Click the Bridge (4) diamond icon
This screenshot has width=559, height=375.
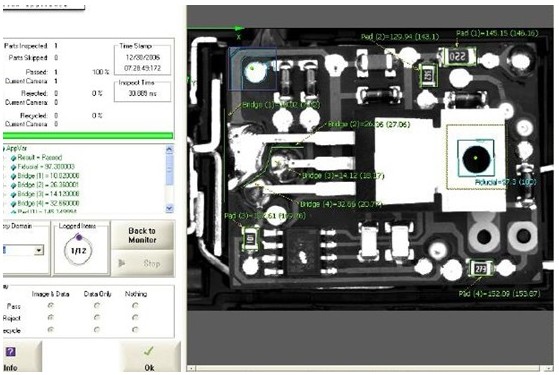(x=14, y=204)
